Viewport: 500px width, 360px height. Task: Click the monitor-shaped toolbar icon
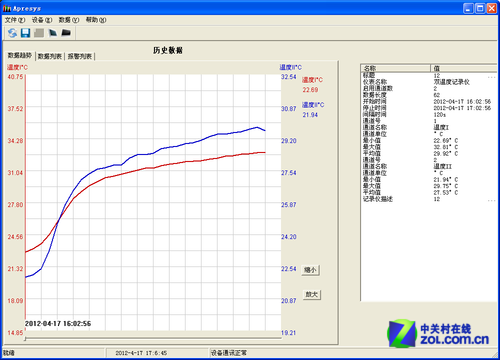(x=53, y=33)
